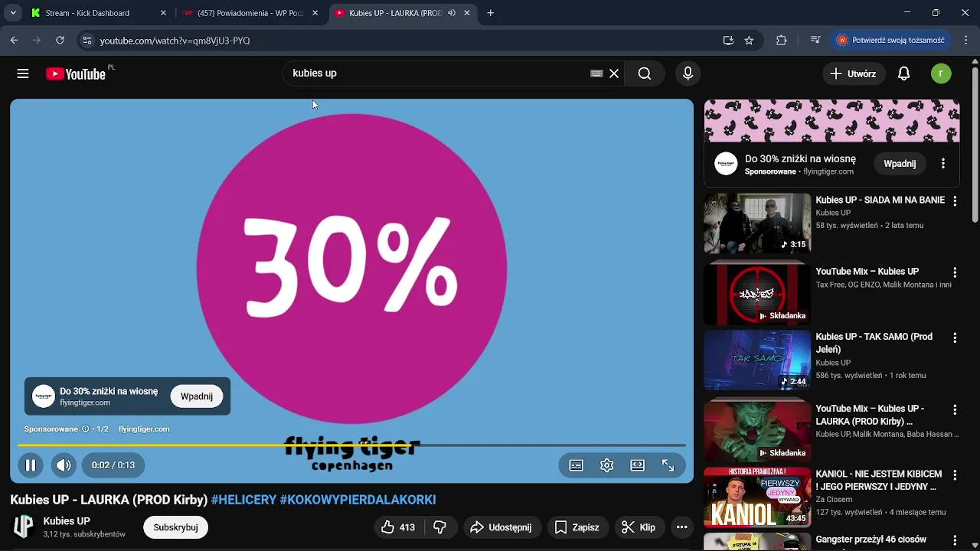Screen dimensions: 980x551
Task: Open the account avatar menu
Action: pos(941,73)
